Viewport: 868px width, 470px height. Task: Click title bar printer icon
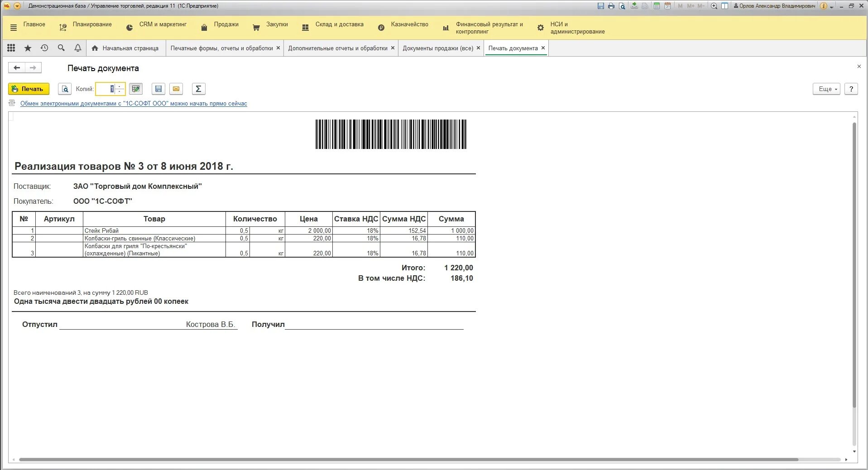pos(611,6)
